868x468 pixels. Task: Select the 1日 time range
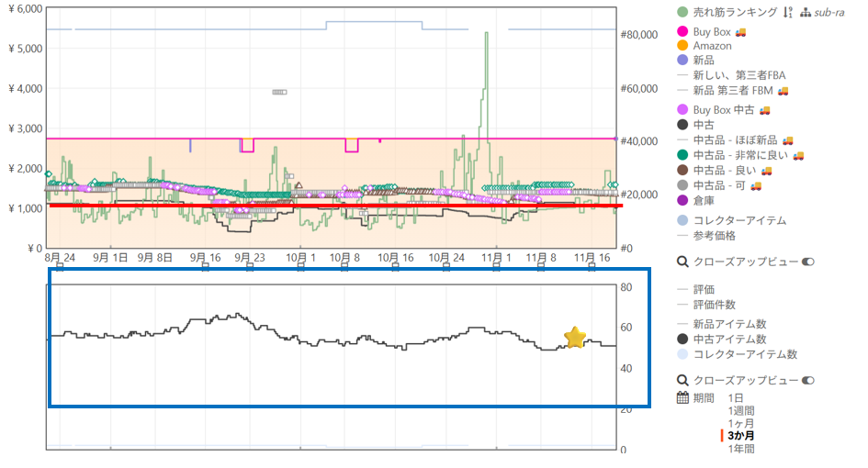(x=736, y=397)
